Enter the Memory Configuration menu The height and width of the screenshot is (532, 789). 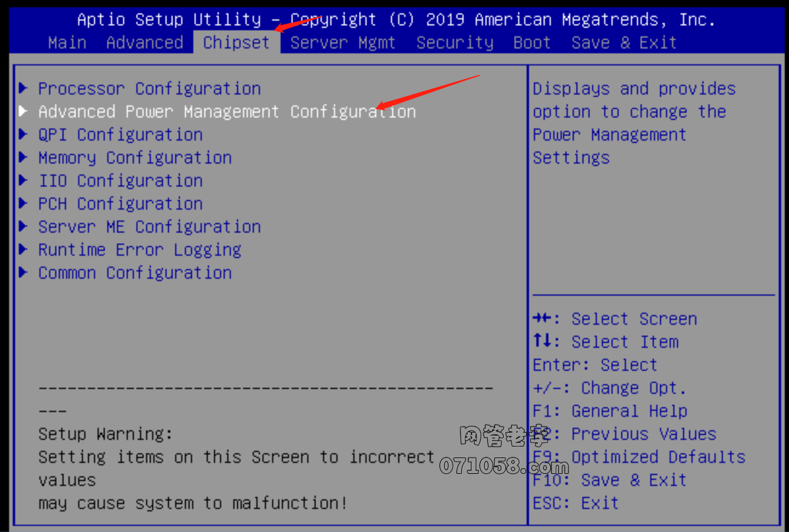coord(135,158)
